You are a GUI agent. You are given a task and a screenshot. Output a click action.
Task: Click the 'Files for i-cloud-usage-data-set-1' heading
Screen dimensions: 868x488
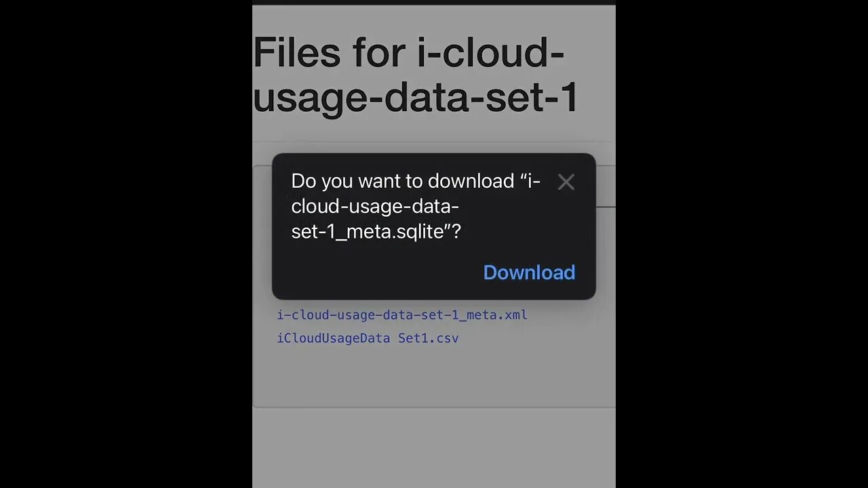(415, 75)
